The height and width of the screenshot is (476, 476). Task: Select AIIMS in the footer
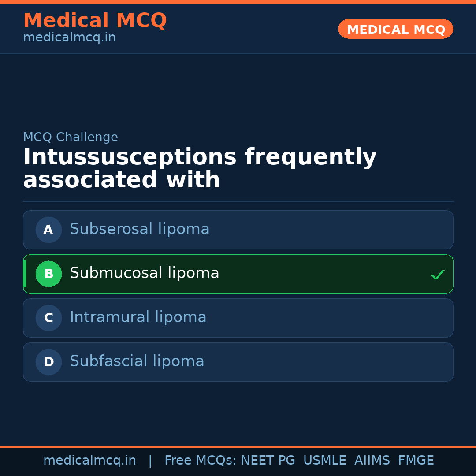372,461
